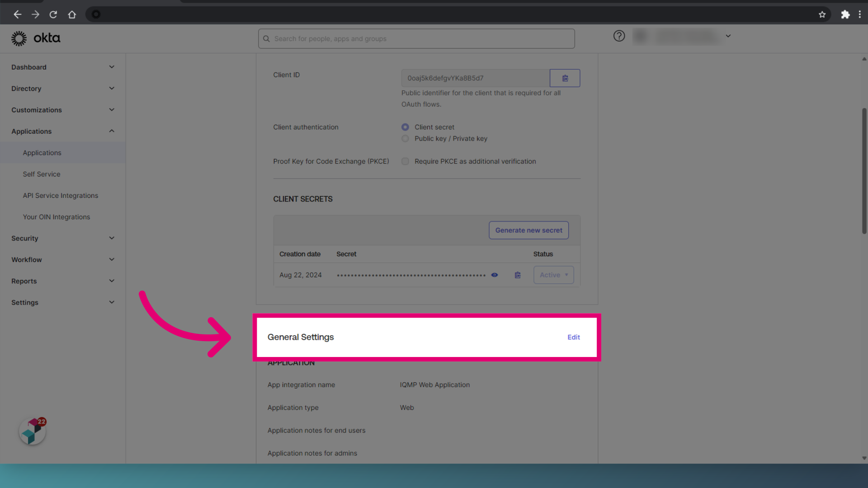Click the Aug 22, 2024 creation date

click(301, 275)
